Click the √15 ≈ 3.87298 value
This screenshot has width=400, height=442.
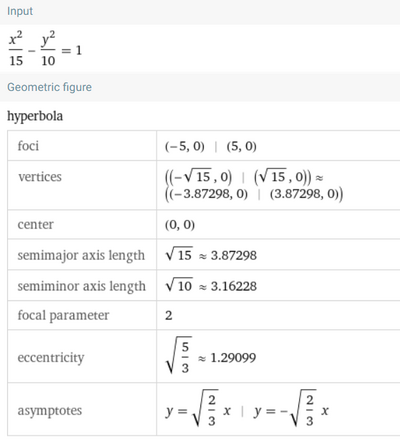211,255
